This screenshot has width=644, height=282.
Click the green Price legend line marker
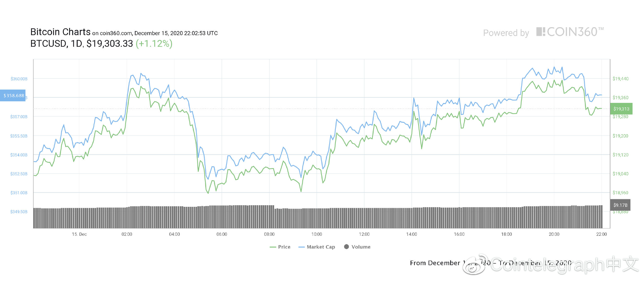[273, 247]
